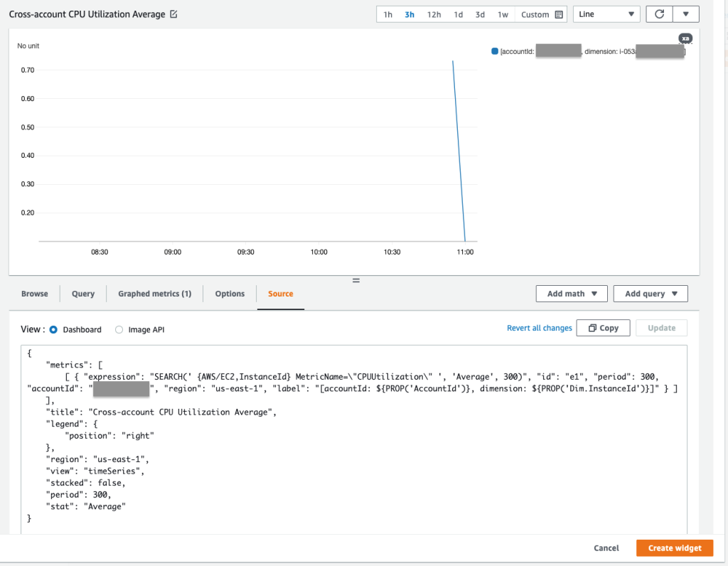Viewport: 728px width, 566px height.
Task: Click the Revert all changes link
Action: 540,328
